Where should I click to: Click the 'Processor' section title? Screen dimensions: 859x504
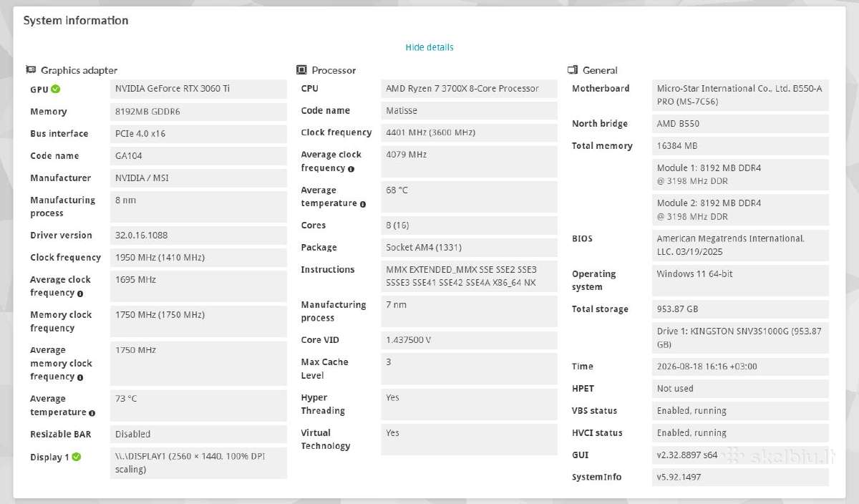click(x=334, y=70)
